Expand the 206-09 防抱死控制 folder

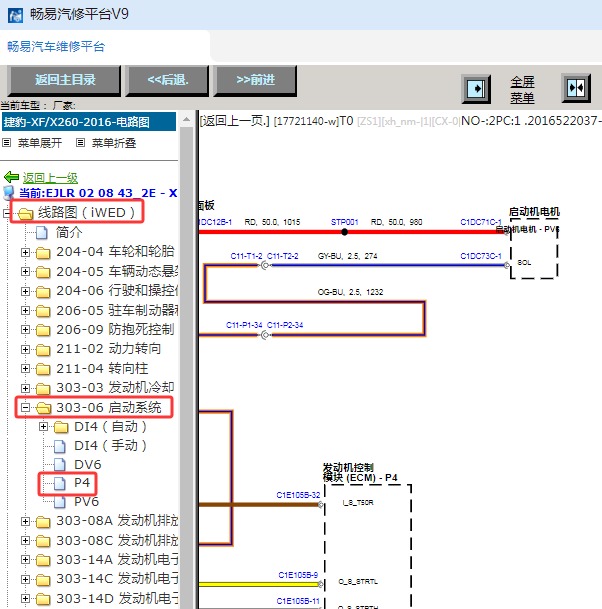[x=25, y=329]
